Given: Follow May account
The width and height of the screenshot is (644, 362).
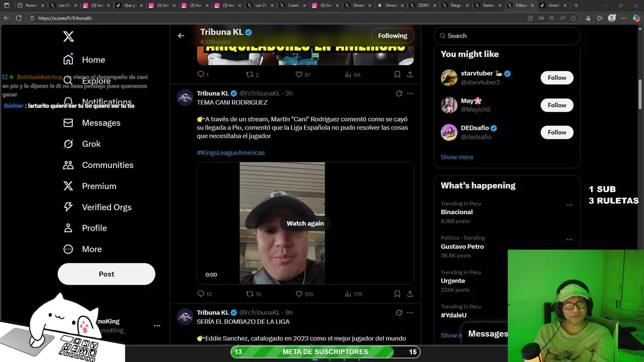Looking at the screenshot, I should [557, 105].
